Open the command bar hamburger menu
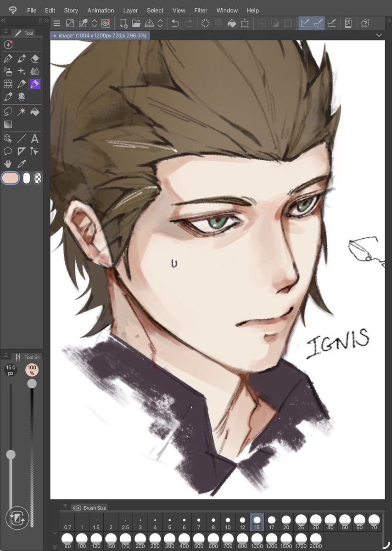This screenshot has height=551, width=392. pyautogui.click(x=56, y=23)
